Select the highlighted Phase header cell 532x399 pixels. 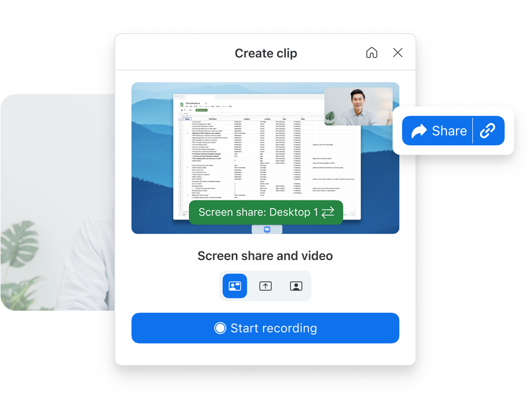coord(187,119)
